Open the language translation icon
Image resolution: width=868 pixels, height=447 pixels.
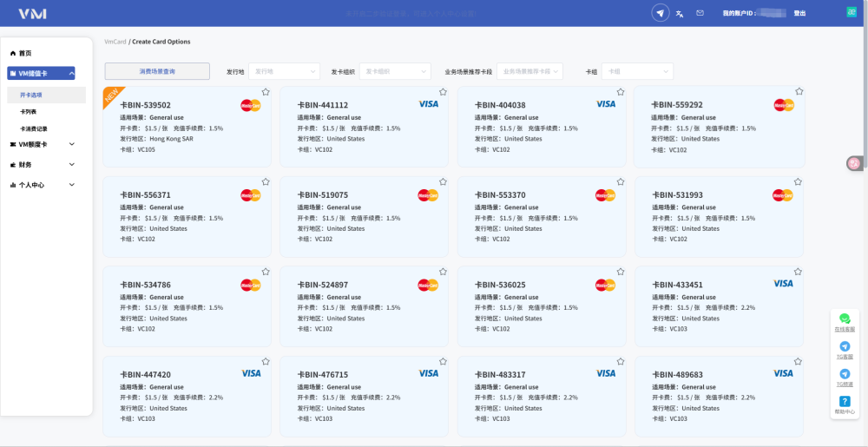(x=680, y=13)
